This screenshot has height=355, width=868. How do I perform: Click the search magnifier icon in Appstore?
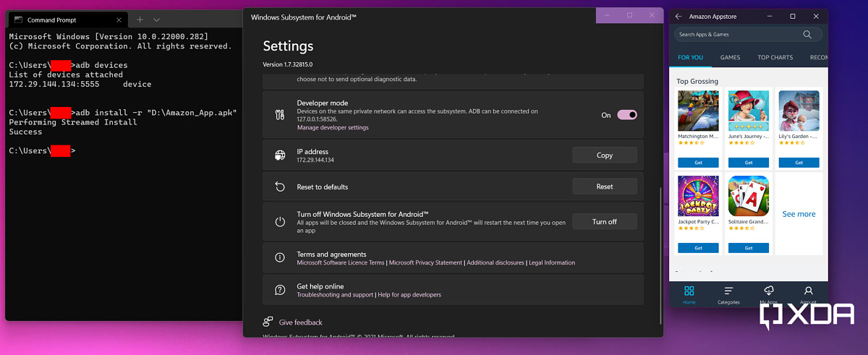pos(807,34)
